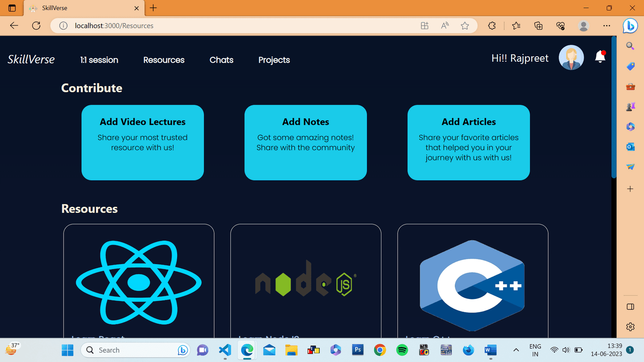Open the new tab plus button
Image resolution: width=644 pixels, height=362 pixels.
point(153,8)
